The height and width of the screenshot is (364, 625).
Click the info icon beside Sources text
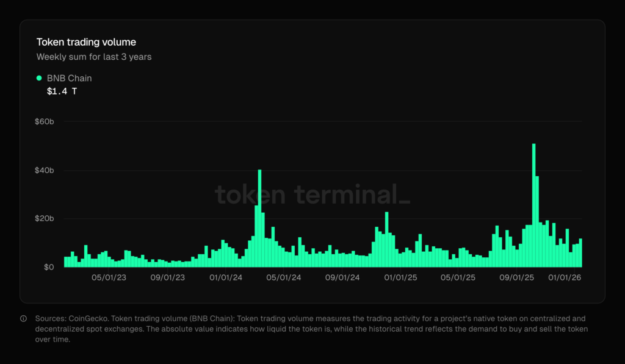23,318
